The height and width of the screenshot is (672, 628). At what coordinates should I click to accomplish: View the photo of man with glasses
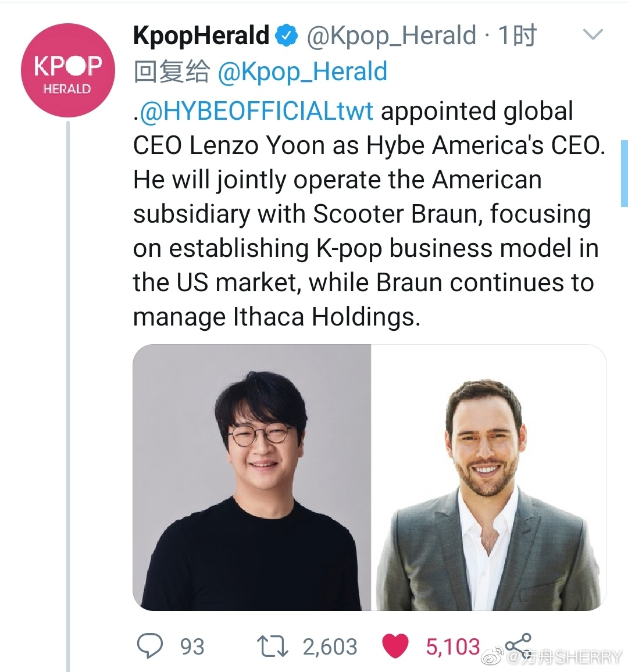coord(252,477)
